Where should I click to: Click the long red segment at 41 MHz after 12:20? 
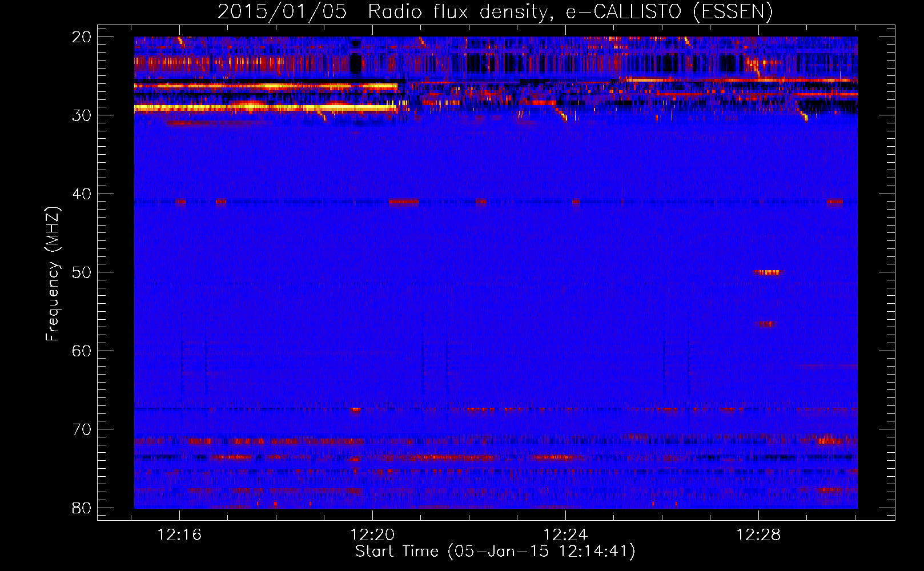[x=404, y=202]
